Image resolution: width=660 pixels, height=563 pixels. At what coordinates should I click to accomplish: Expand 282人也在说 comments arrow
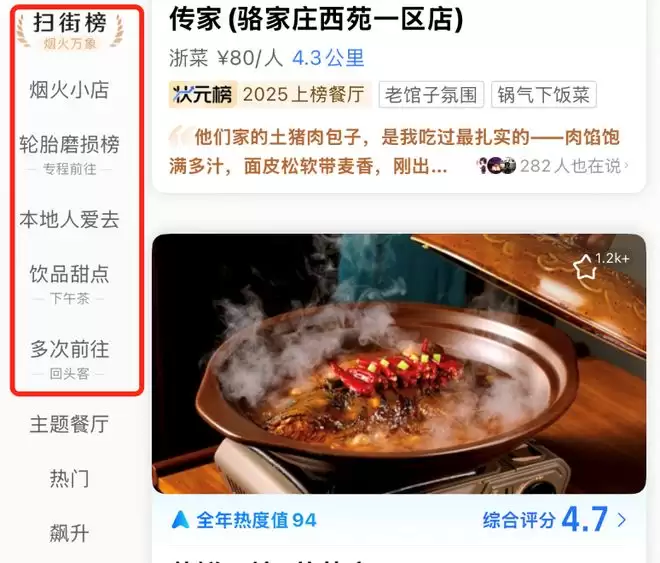pos(626,166)
